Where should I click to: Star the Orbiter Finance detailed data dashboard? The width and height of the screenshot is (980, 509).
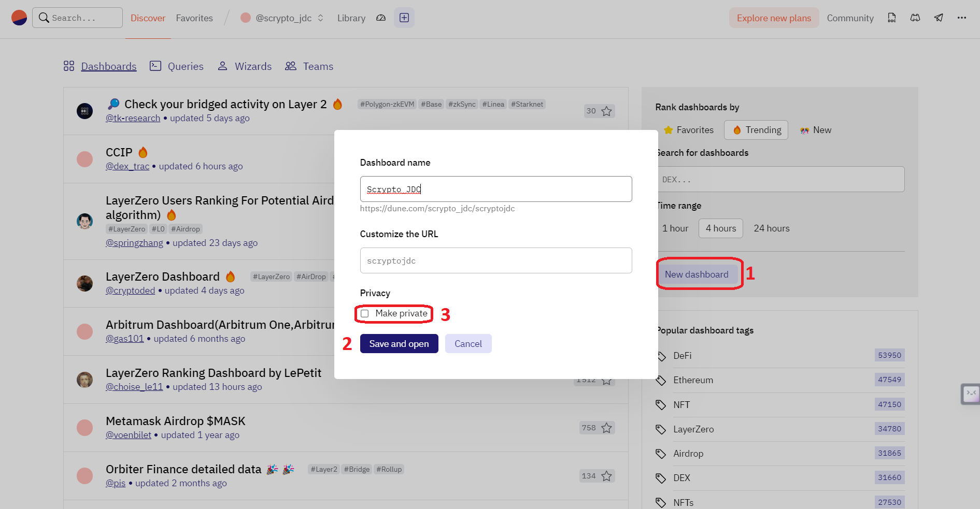click(x=606, y=476)
